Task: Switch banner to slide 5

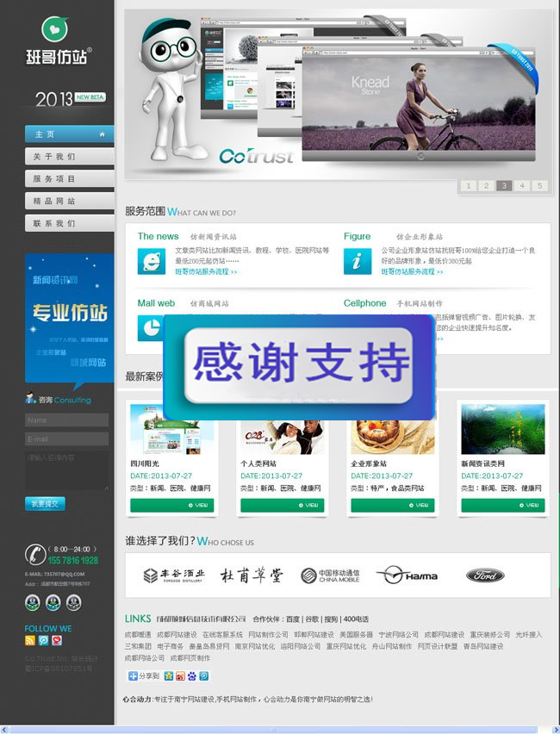Action: [x=540, y=186]
